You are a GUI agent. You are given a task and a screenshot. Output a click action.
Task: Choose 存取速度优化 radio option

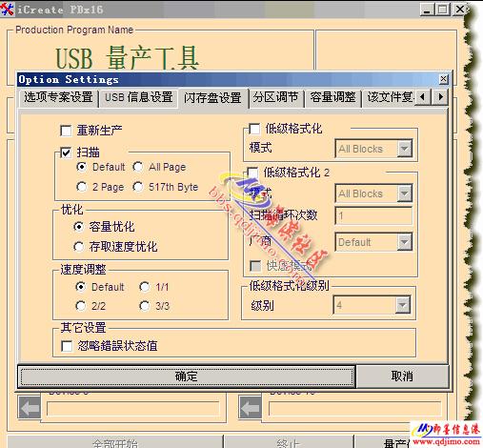(x=78, y=247)
